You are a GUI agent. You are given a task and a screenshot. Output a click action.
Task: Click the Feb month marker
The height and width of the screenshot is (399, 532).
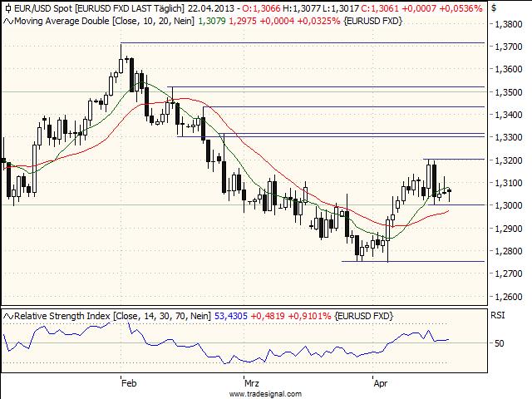(129, 383)
